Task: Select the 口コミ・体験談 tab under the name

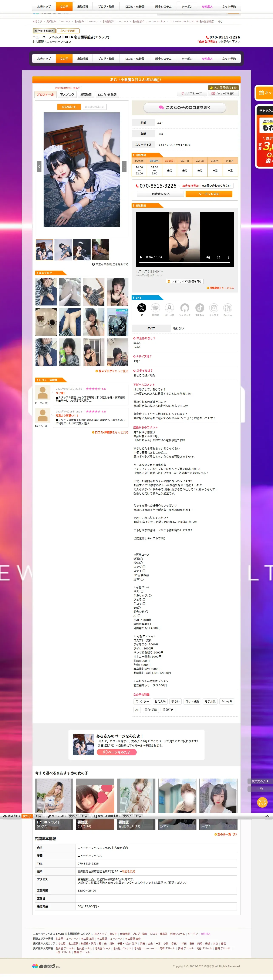Action: pyautogui.click(x=107, y=94)
